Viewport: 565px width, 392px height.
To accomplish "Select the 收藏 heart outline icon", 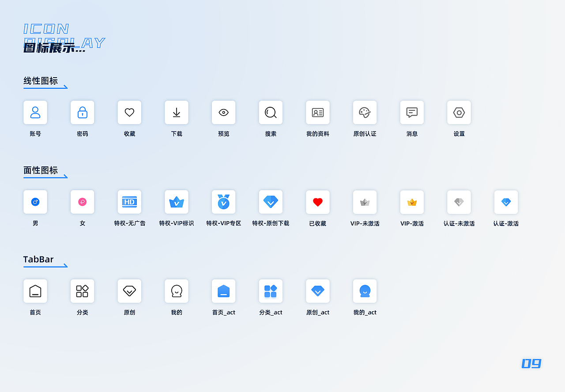I will (129, 113).
